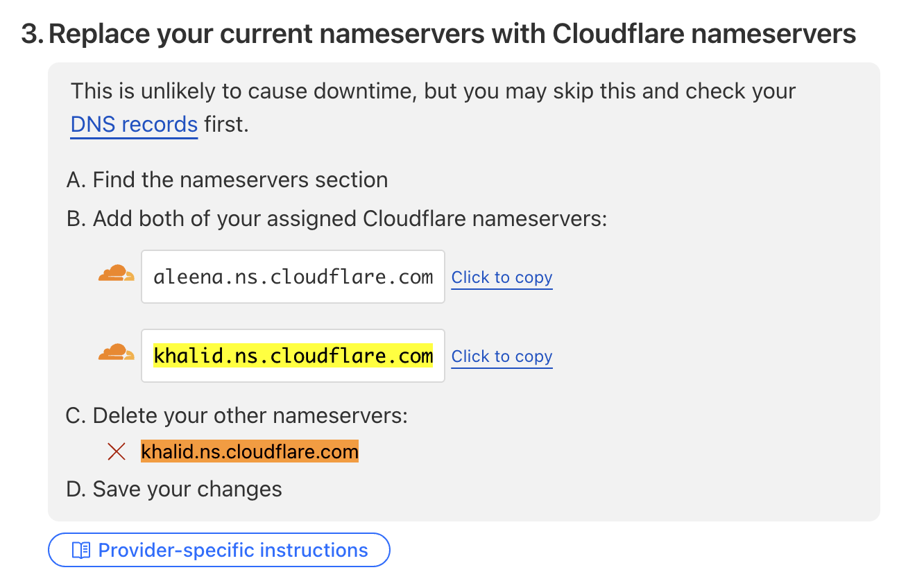
Task: Open the DNS records link
Action: [134, 125]
